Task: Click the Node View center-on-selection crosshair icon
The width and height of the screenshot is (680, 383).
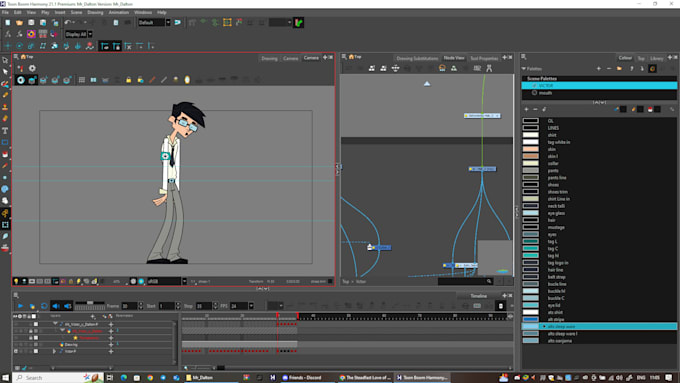Action: [x=396, y=68]
